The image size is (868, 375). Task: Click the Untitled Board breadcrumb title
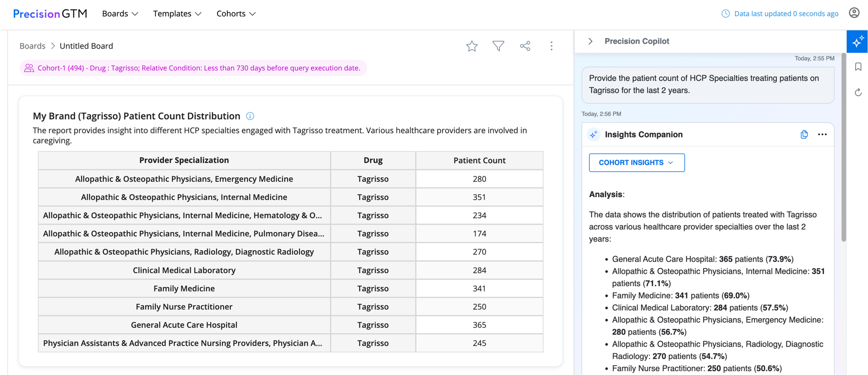point(86,46)
